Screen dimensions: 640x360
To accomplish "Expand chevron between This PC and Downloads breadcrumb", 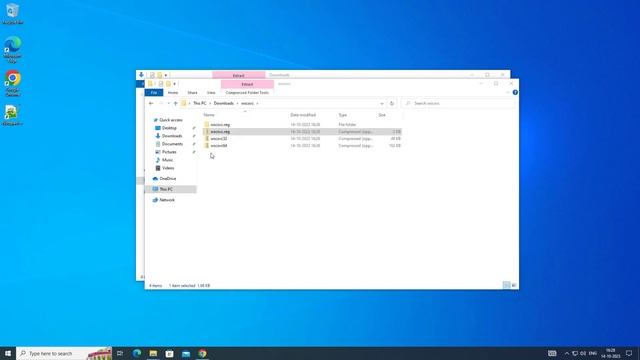I will click(210, 104).
